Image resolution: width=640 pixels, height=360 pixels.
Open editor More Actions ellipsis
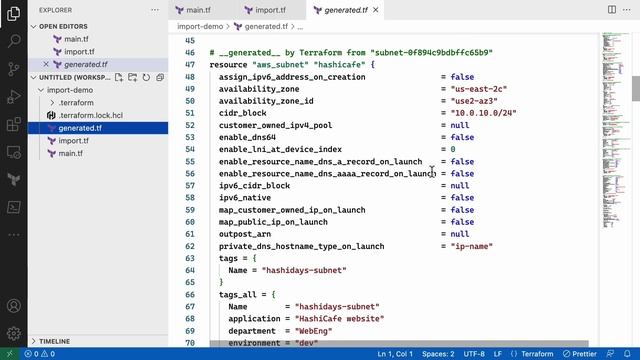[x=627, y=9]
